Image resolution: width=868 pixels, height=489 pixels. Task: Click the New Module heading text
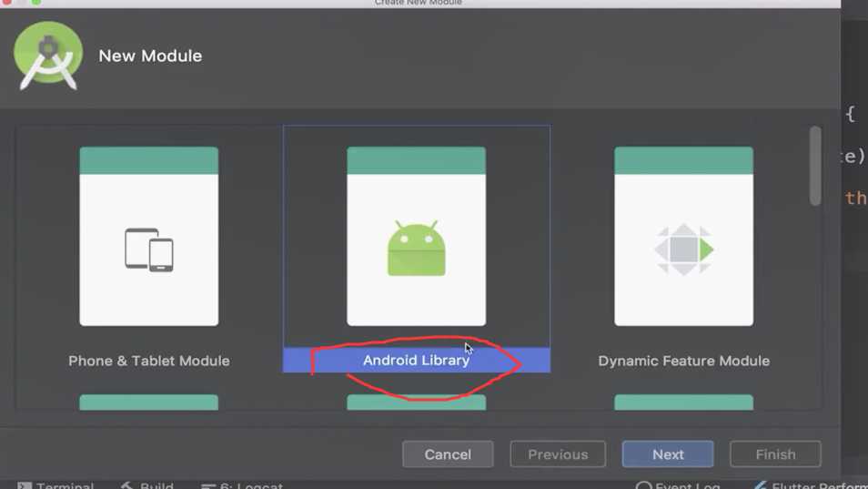pyautogui.click(x=150, y=56)
